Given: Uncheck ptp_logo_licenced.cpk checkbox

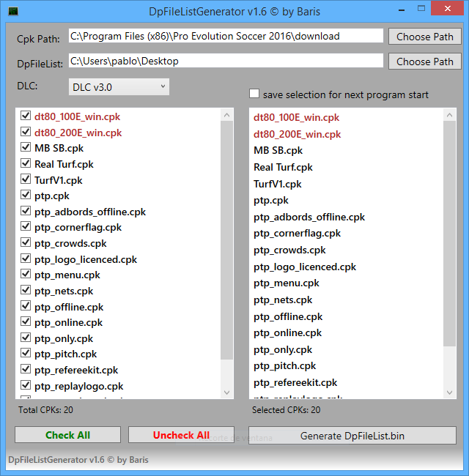Looking at the screenshot, I should click(26, 259).
